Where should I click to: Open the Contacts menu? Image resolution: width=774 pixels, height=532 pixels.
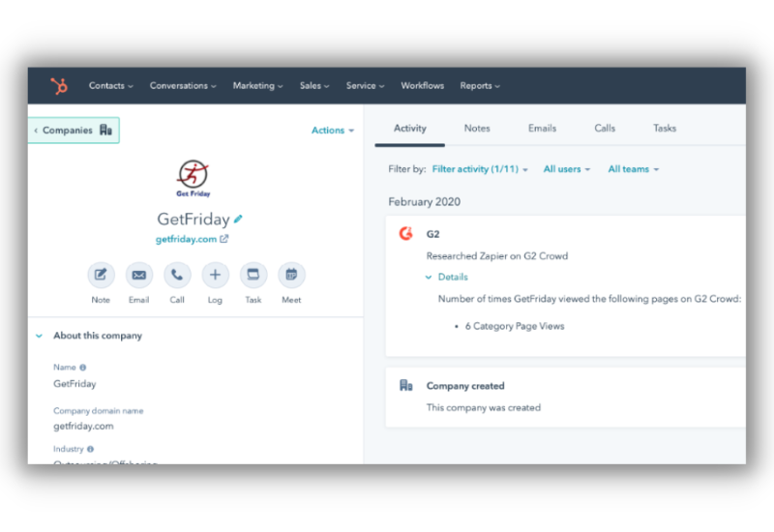point(110,86)
